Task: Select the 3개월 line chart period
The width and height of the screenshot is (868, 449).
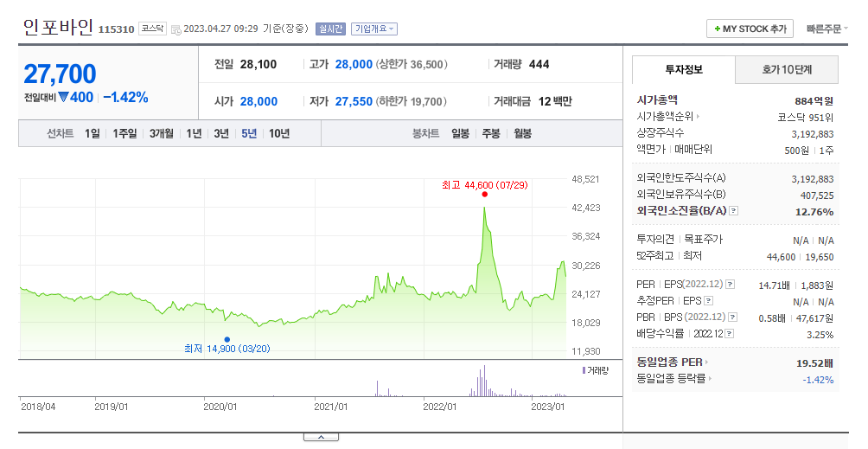Action: 161,133
